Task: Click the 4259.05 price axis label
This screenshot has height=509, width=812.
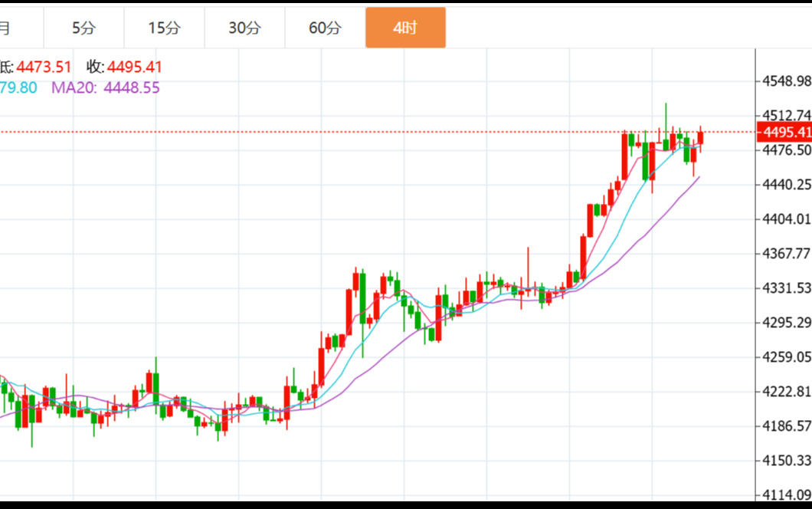Action: (x=786, y=357)
